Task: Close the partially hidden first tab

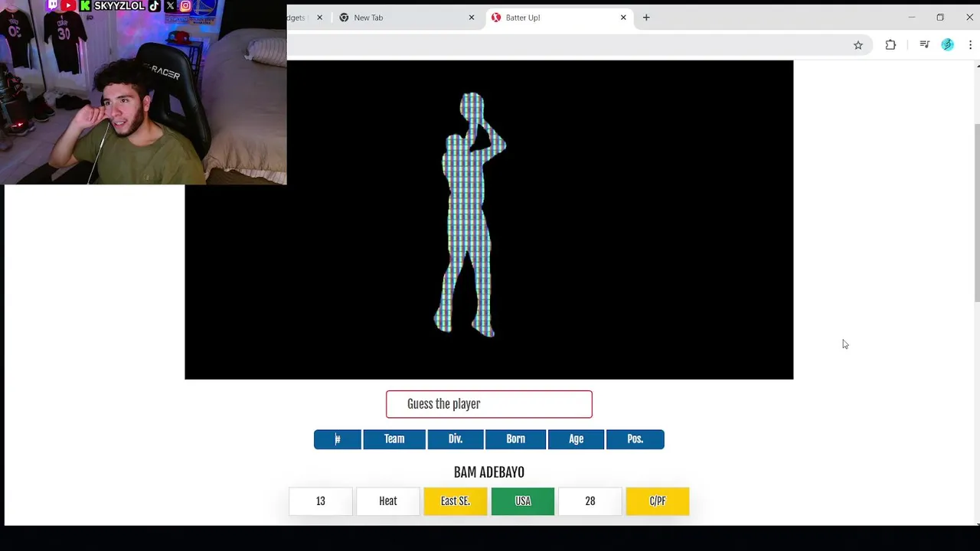Action: click(320, 18)
